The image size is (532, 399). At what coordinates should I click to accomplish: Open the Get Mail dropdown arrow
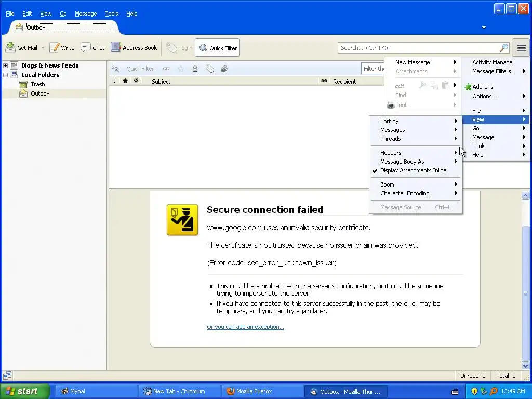[x=43, y=48]
